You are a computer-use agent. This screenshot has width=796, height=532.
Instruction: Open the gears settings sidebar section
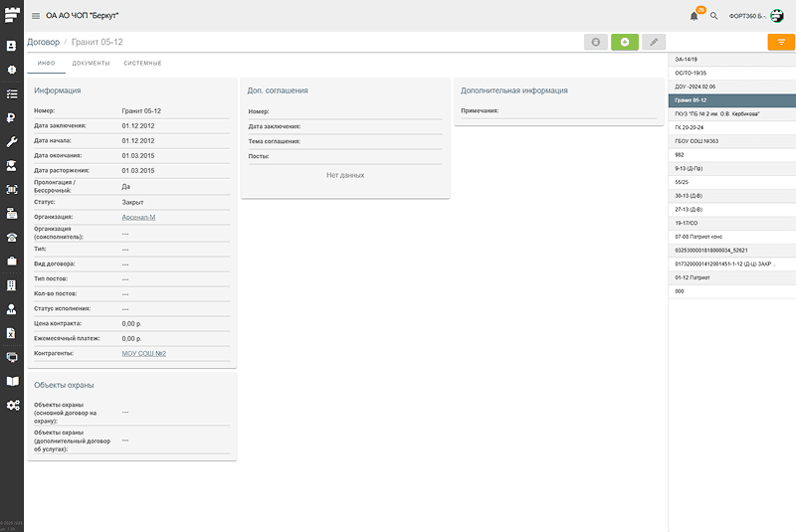pyautogui.click(x=12, y=405)
